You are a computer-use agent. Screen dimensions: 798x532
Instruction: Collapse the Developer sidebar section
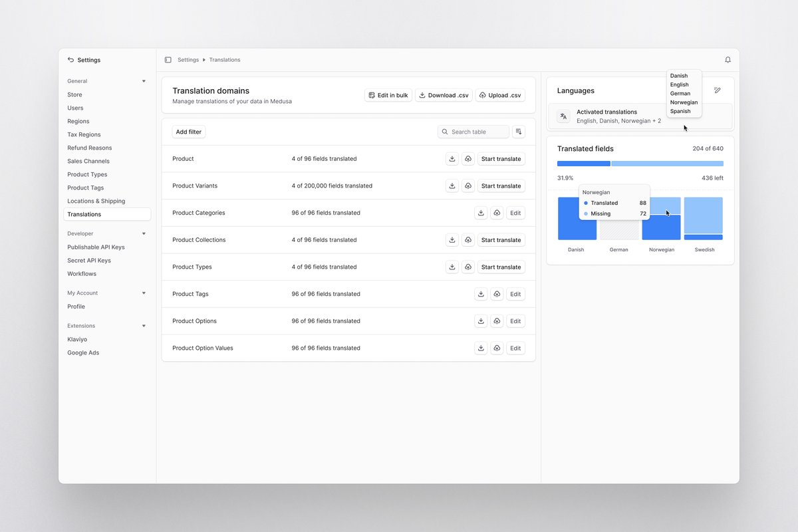tap(144, 233)
